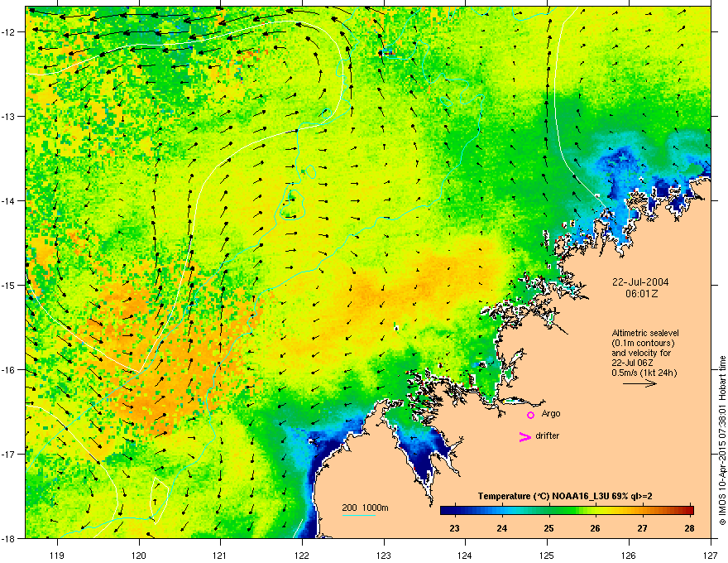Click the latitude -14 axis label
Image resolution: width=728 pixels, height=563 pixels.
[9, 200]
